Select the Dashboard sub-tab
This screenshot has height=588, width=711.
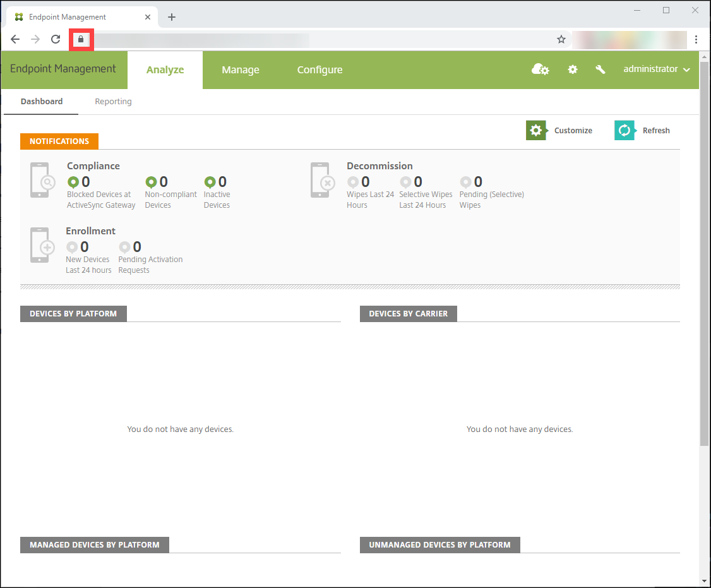pos(42,102)
